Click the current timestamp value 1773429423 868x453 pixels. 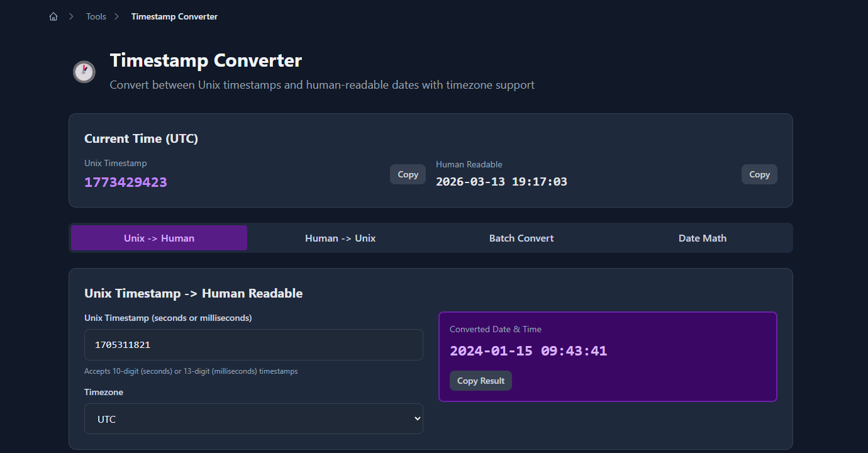click(x=126, y=182)
